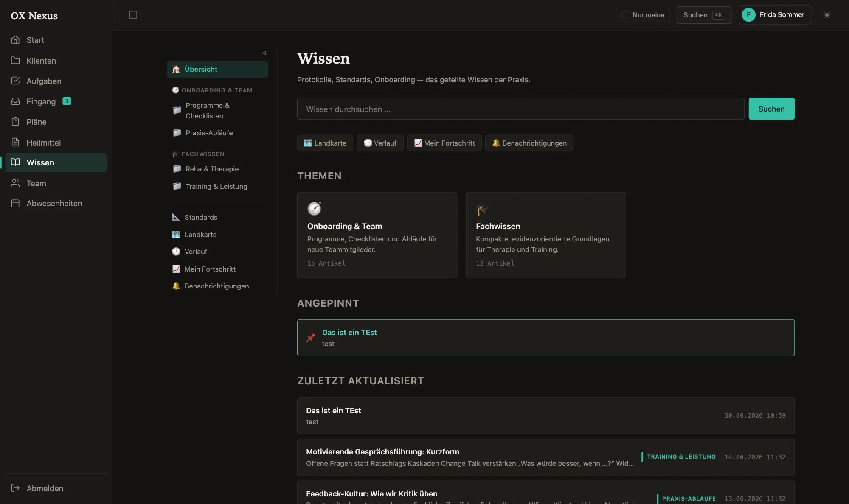Switch theme with the sun icon
849x504 pixels.
coord(827,15)
